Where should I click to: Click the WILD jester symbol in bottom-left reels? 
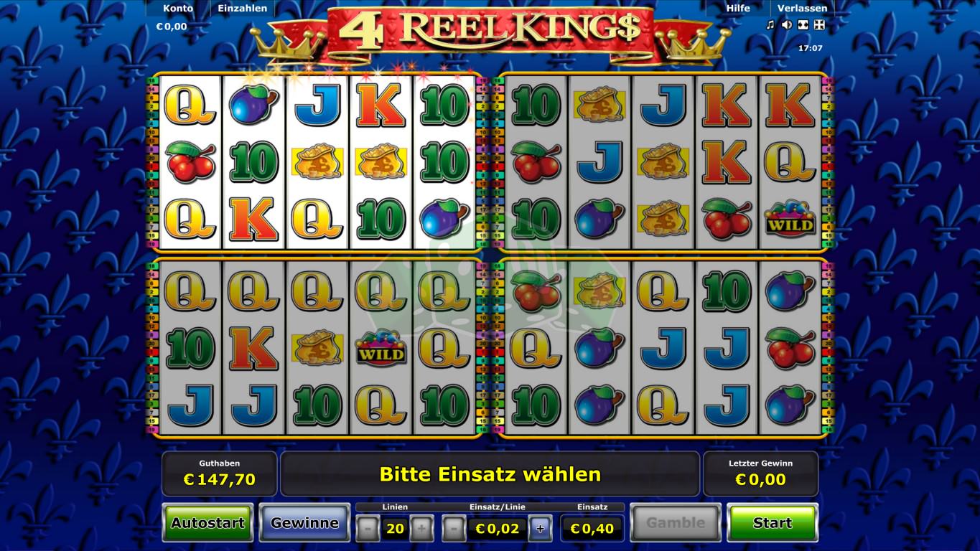tap(381, 347)
